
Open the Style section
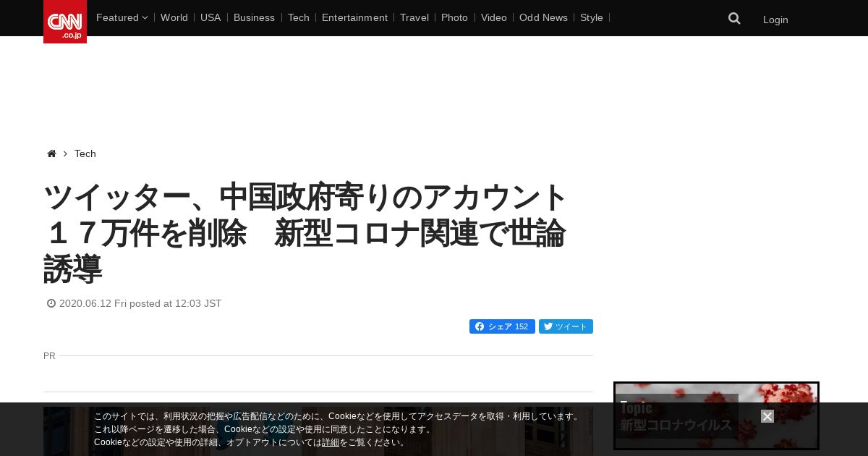click(592, 17)
